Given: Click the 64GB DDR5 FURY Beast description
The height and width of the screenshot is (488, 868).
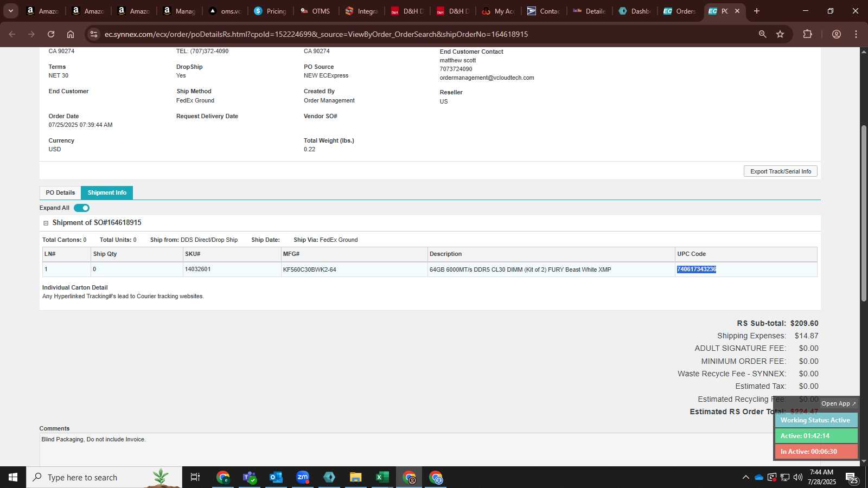Looking at the screenshot, I should coord(520,269).
